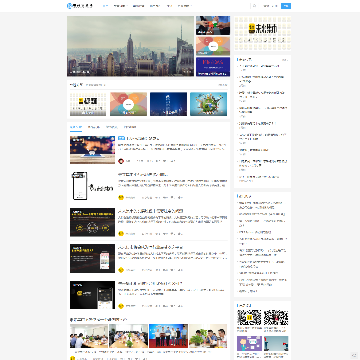
Task: Open the colorful circle infographic card in featured row
Action: click(128, 104)
